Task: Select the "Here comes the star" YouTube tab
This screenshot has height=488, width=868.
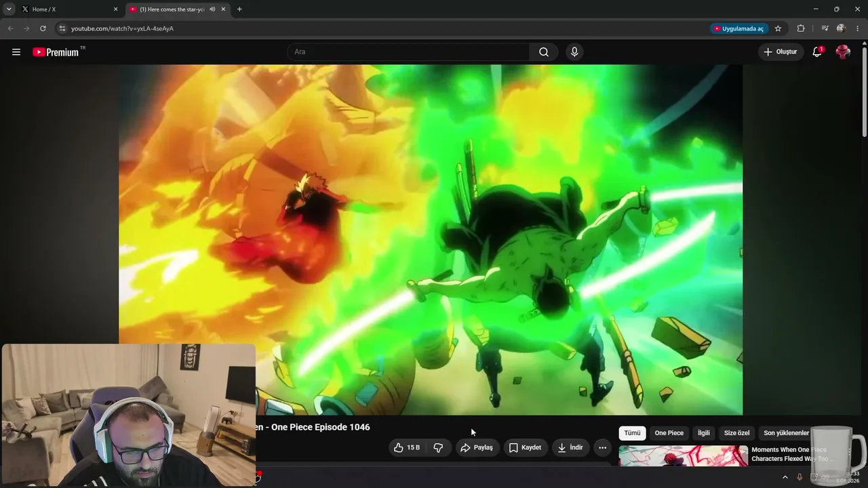Action: click(x=178, y=9)
